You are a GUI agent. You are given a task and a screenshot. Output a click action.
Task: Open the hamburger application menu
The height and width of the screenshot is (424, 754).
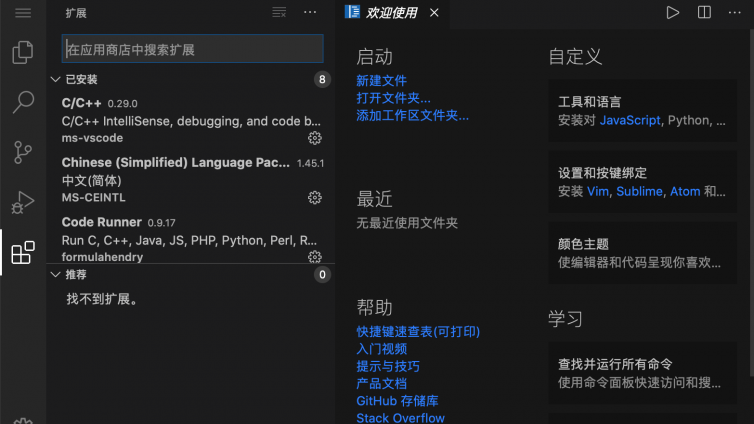pos(23,12)
